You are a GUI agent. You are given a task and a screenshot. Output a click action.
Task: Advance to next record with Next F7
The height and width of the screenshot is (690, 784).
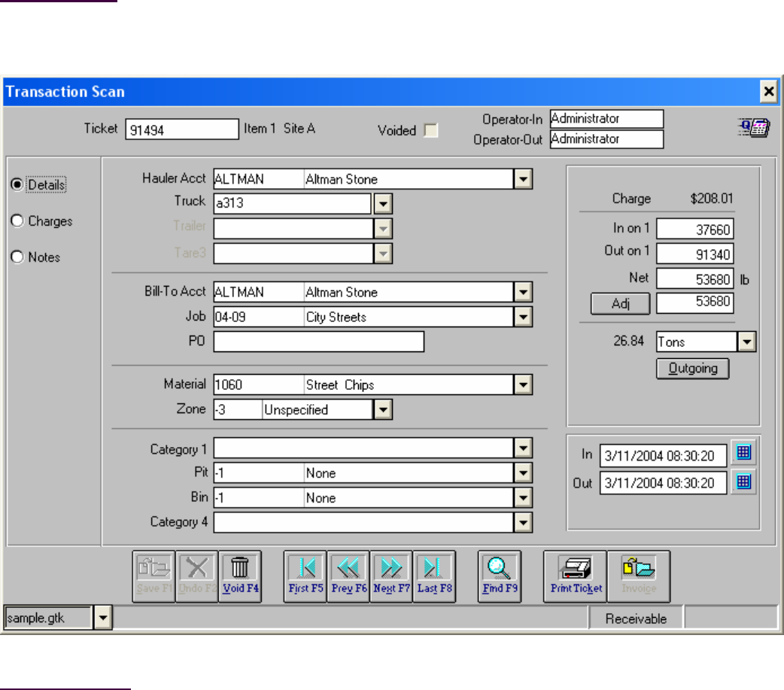(391, 576)
